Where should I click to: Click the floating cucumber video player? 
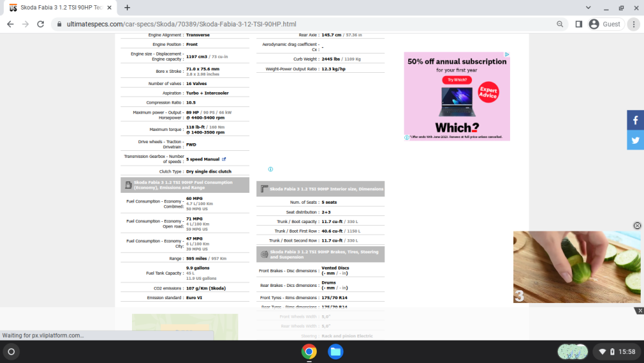tap(576, 267)
